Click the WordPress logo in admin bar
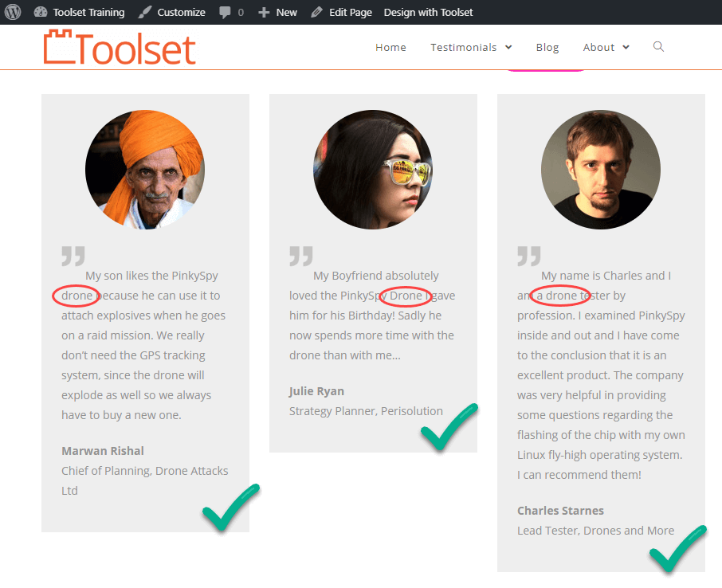The width and height of the screenshot is (722, 588). [11, 12]
